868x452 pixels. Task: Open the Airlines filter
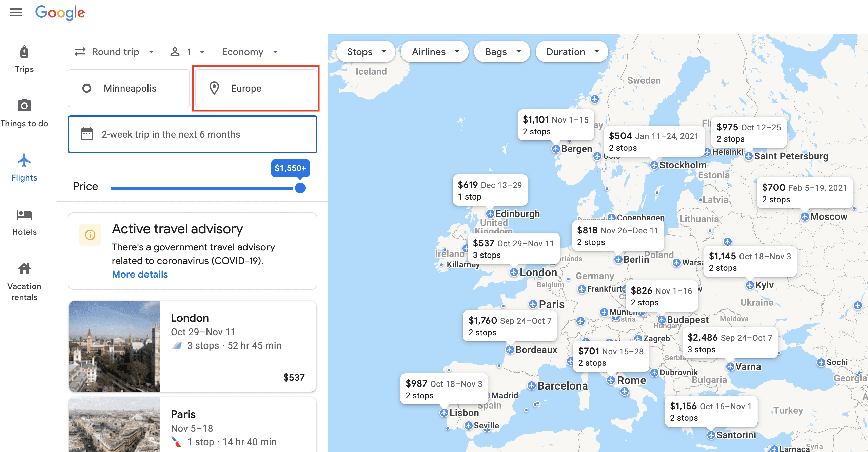pos(434,52)
